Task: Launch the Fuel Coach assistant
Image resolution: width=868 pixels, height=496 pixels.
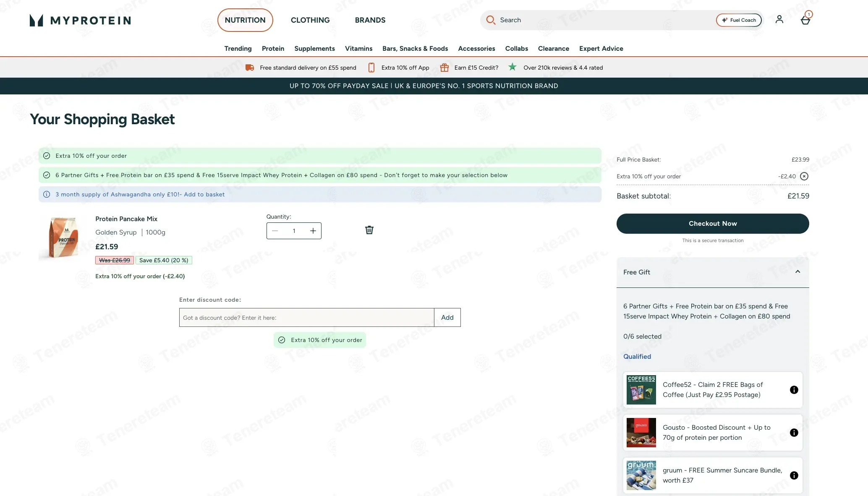Action: coord(739,20)
